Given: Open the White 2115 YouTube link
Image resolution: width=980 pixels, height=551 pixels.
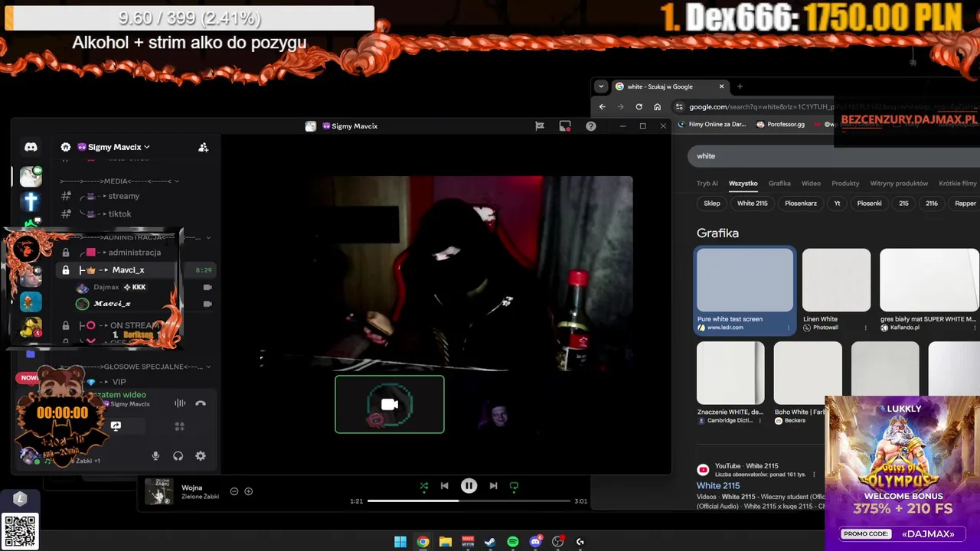Looking at the screenshot, I should (x=718, y=485).
